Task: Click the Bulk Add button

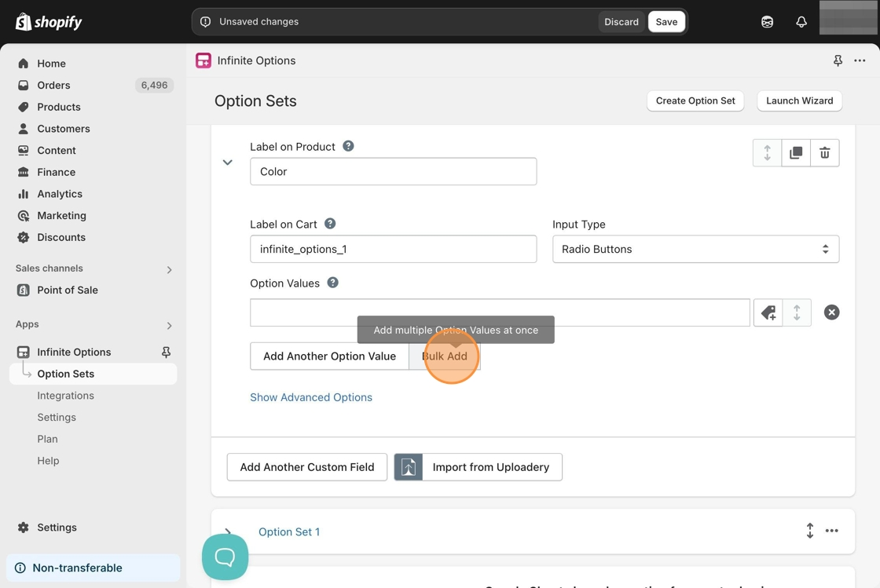Action: tap(445, 356)
